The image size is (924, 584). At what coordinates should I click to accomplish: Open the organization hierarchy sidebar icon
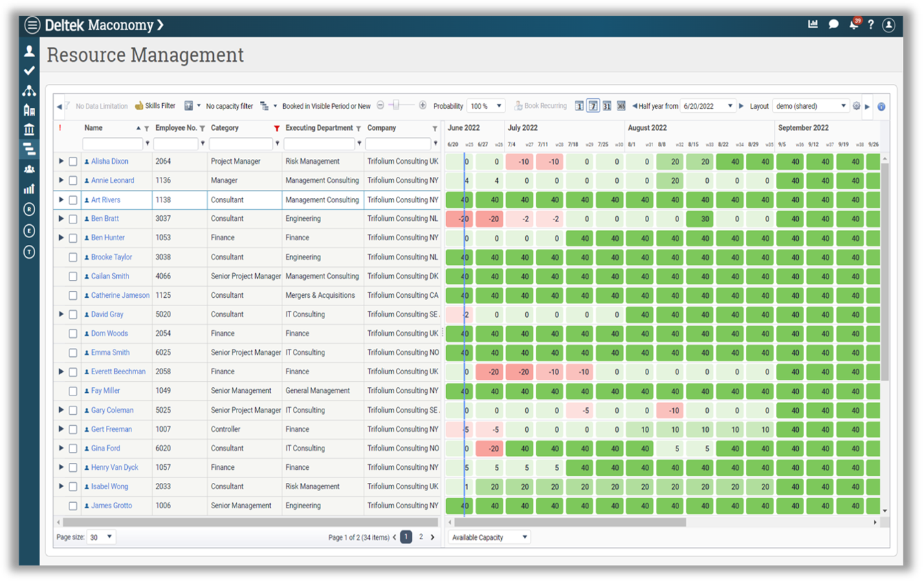click(x=29, y=91)
